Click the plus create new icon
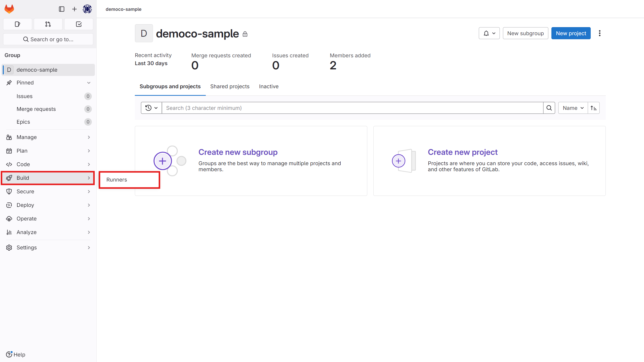644x362 pixels. [74, 9]
